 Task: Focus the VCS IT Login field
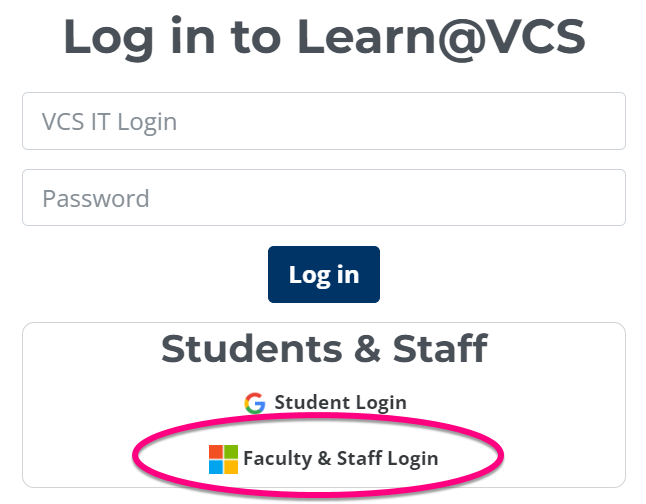click(323, 122)
